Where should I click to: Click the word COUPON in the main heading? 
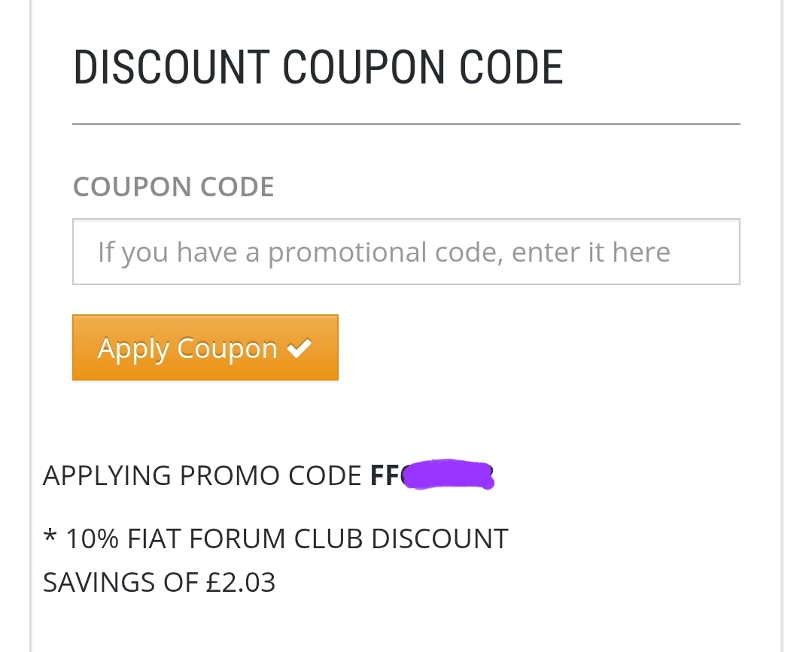(x=364, y=67)
